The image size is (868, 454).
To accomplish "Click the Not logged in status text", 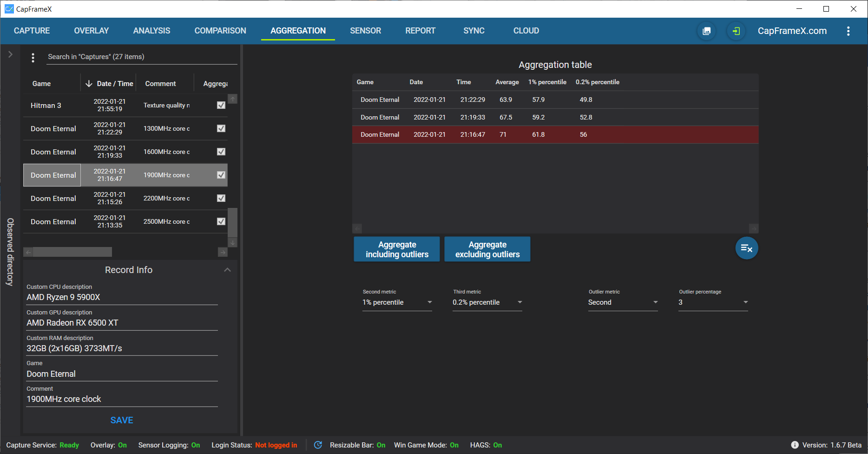I will (x=276, y=445).
